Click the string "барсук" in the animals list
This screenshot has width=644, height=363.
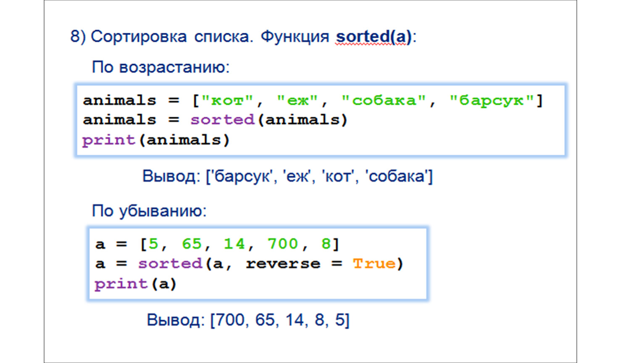(492, 100)
